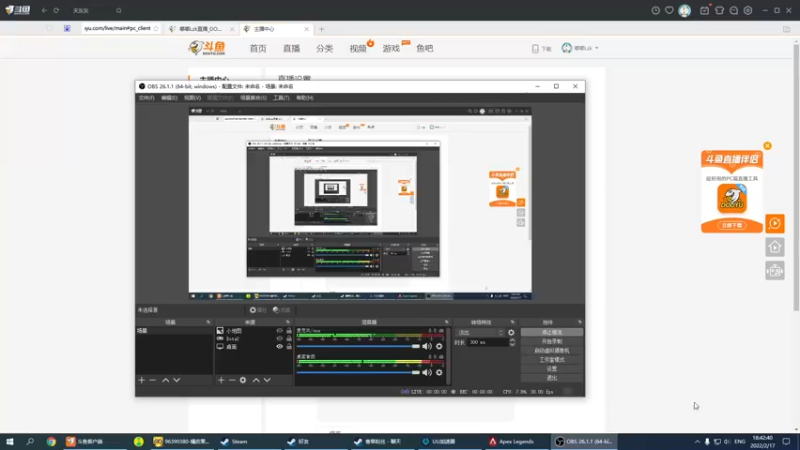800x450 pixels.
Task: Move source up in OBS sources panel
Action: [x=256, y=380]
